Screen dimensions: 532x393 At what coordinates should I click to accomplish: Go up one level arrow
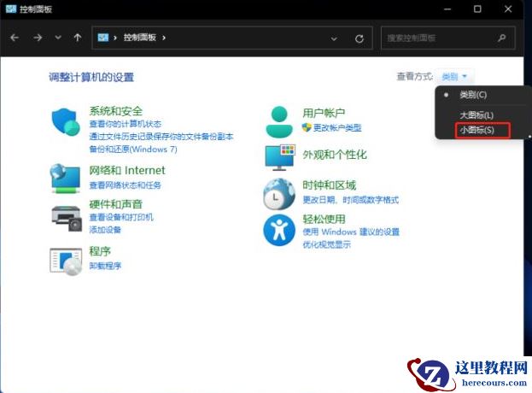[78, 38]
